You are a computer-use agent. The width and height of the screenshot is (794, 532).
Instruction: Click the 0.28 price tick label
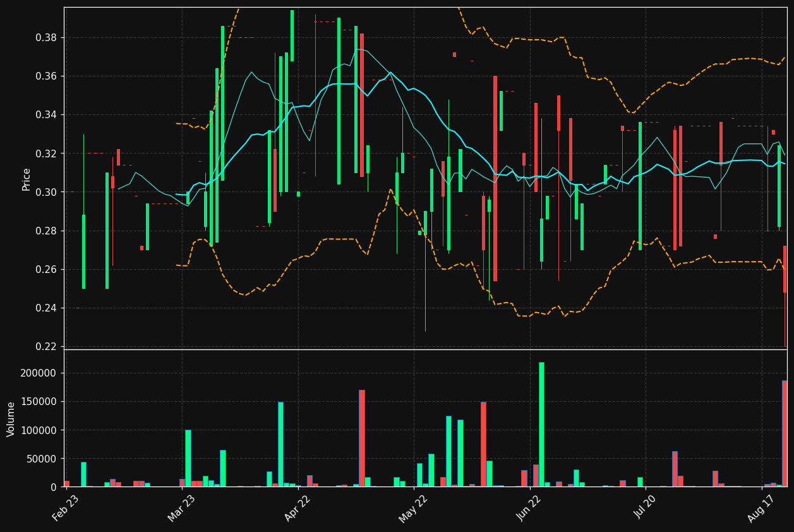coord(47,231)
